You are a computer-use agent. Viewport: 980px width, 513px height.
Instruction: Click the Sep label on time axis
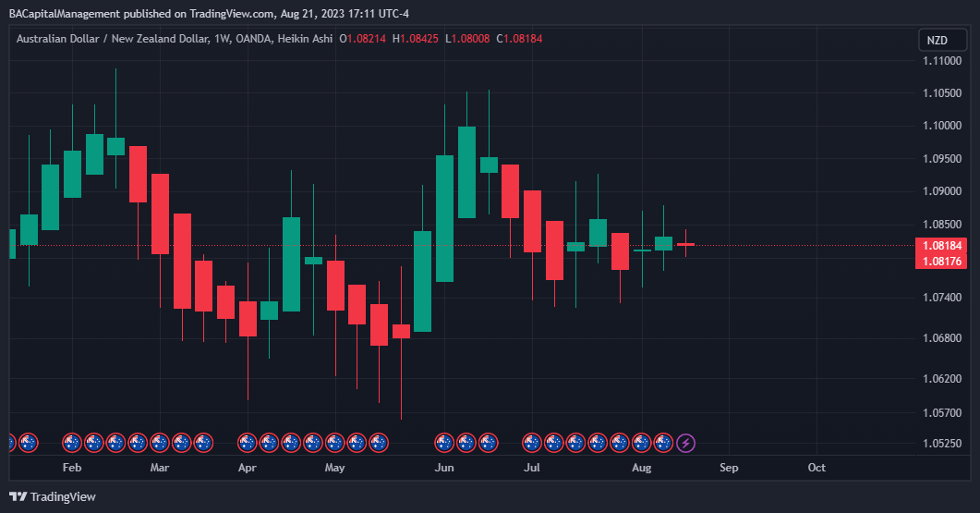click(729, 468)
